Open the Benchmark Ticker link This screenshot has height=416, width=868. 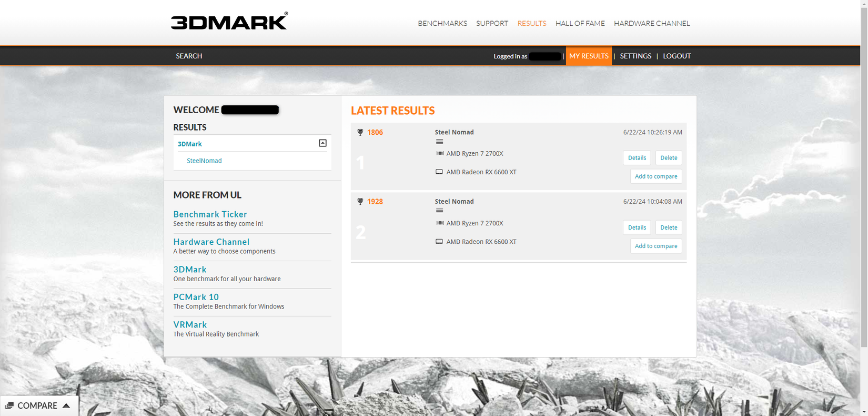(210, 214)
